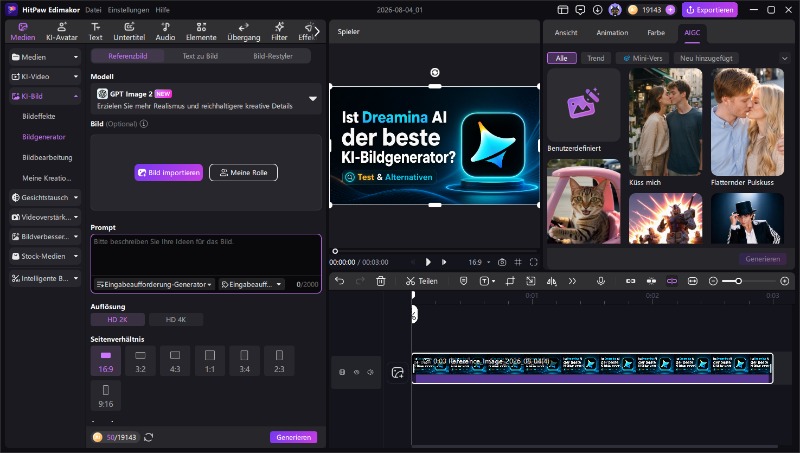Open the Datei menu
Image resolution: width=800 pixels, height=453 pixels.
(x=93, y=10)
